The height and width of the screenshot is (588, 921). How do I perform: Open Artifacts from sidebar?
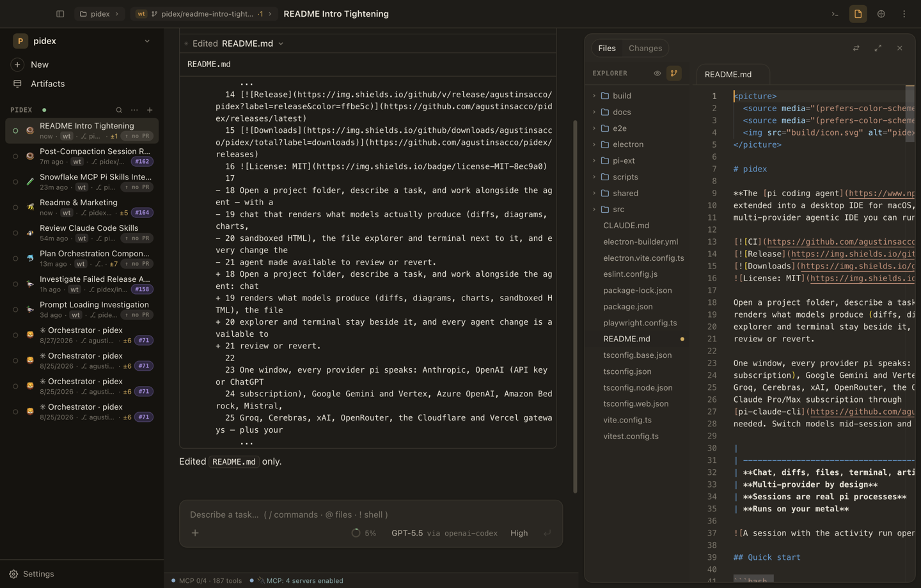point(47,84)
